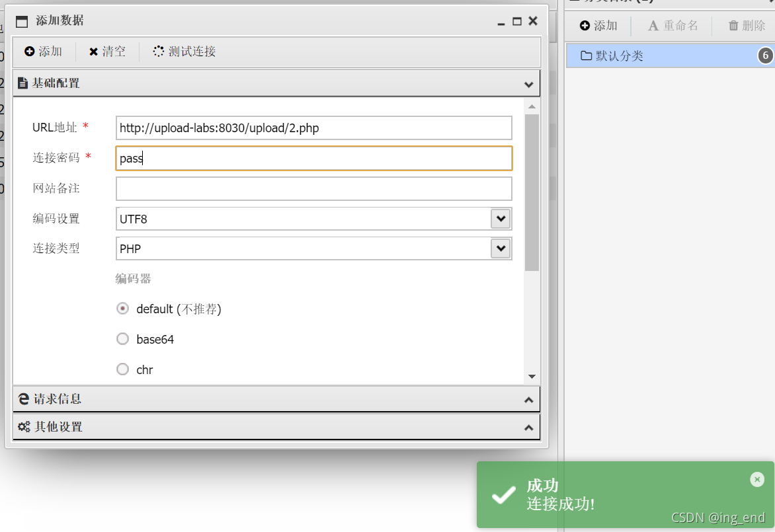This screenshot has height=532, width=775.
Task: Click the 添加 button in the dialog toolbar
Action: coord(44,52)
